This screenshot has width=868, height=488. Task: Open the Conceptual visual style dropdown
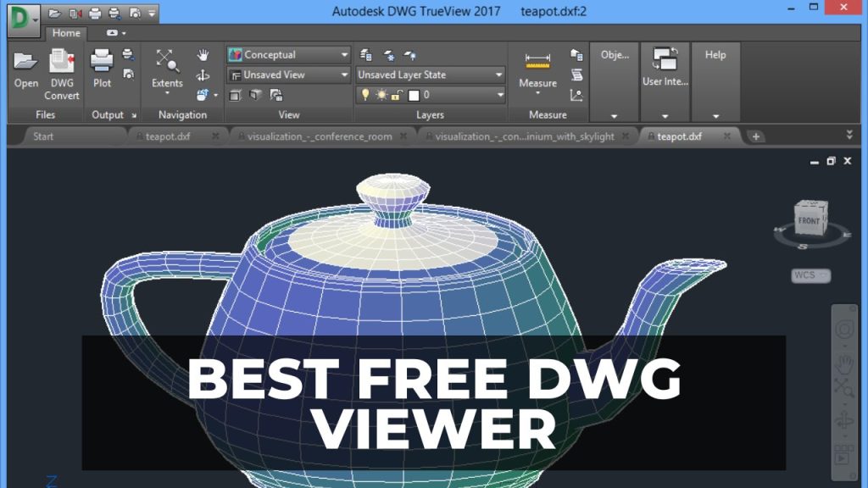point(289,54)
